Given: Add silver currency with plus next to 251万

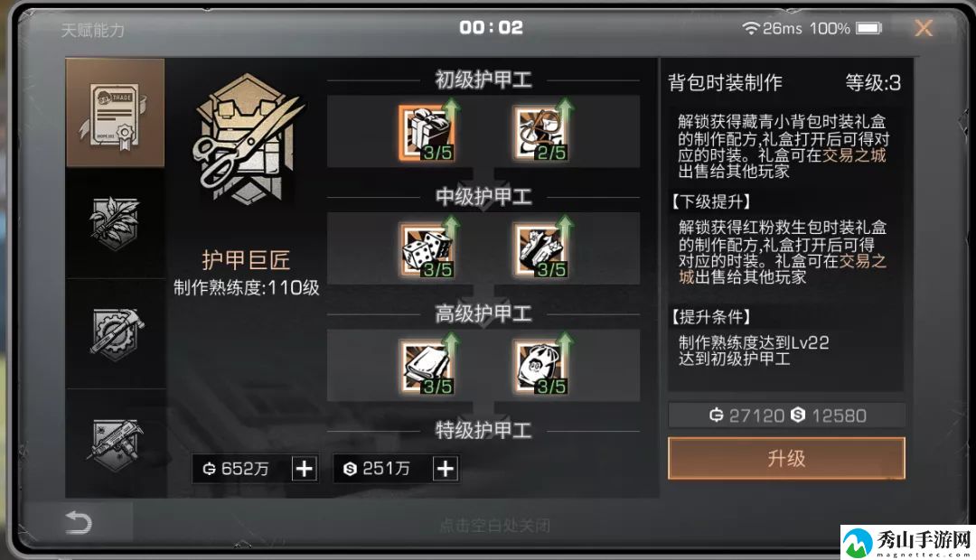Looking at the screenshot, I should (446, 469).
